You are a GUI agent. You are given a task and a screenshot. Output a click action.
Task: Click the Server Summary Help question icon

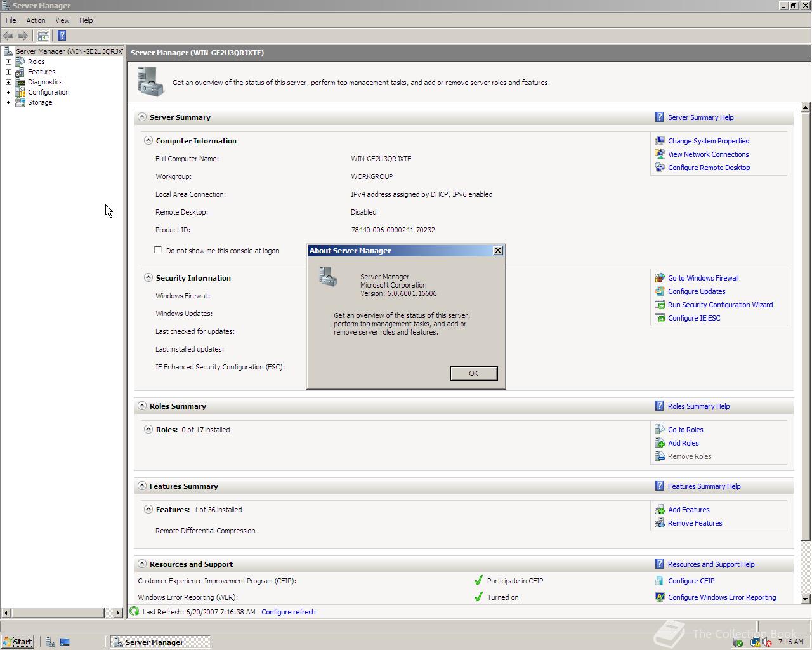click(660, 117)
